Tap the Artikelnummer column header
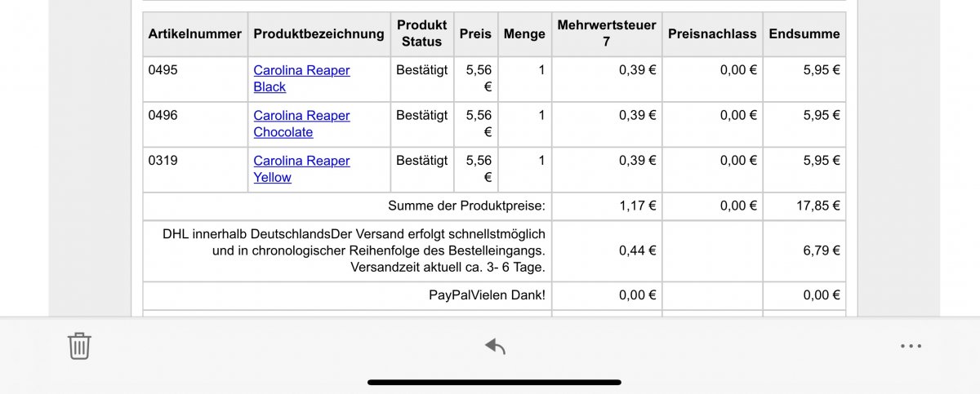Viewport: 980px width, 394px height. (195, 33)
